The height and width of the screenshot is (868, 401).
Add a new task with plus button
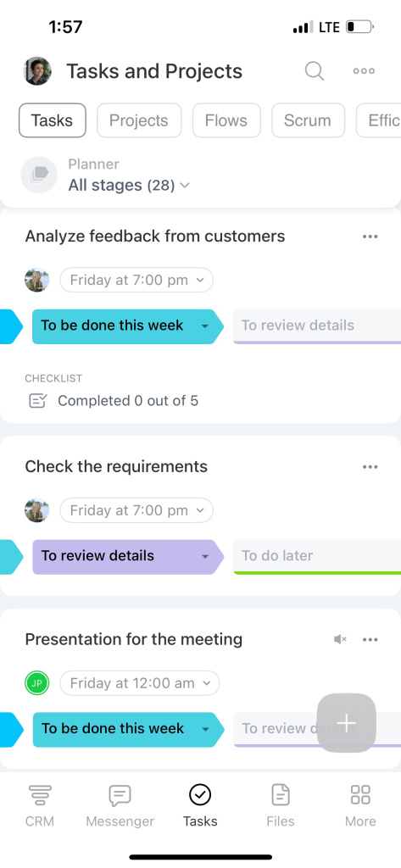click(x=347, y=722)
